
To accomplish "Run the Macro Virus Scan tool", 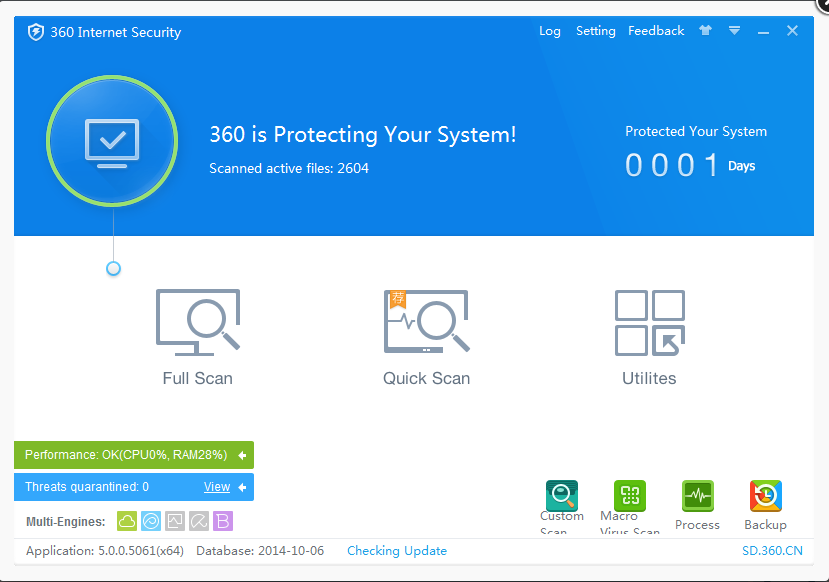I will 630,507.
